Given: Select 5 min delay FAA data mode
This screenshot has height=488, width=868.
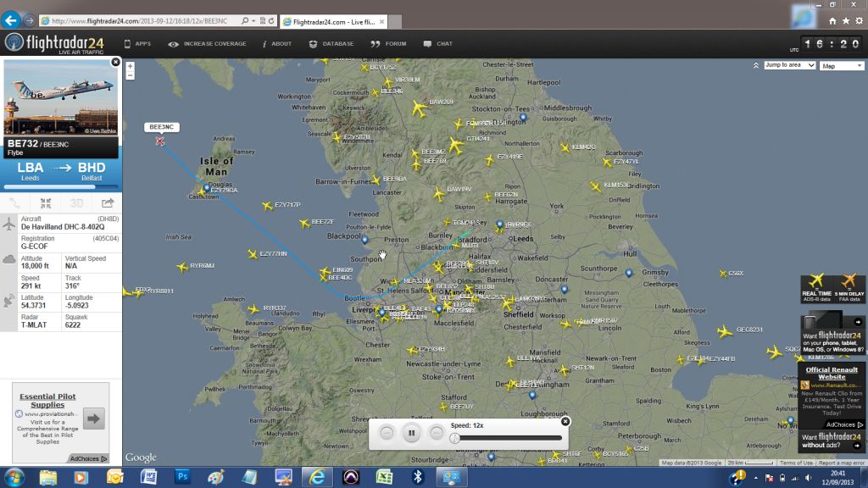Looking at the screenshot, I should pyautogui.click(x=849, y=288).
